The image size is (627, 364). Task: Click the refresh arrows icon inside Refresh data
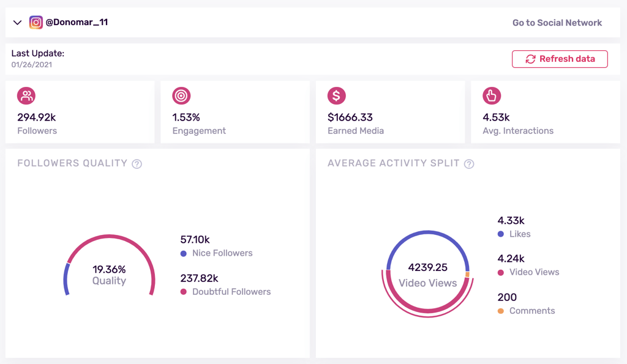coord(530,59)
